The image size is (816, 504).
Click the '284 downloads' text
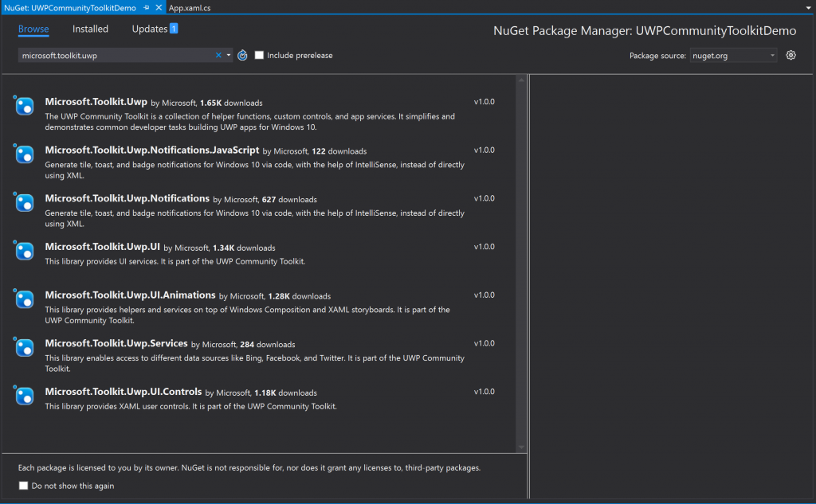click(268, 345)
